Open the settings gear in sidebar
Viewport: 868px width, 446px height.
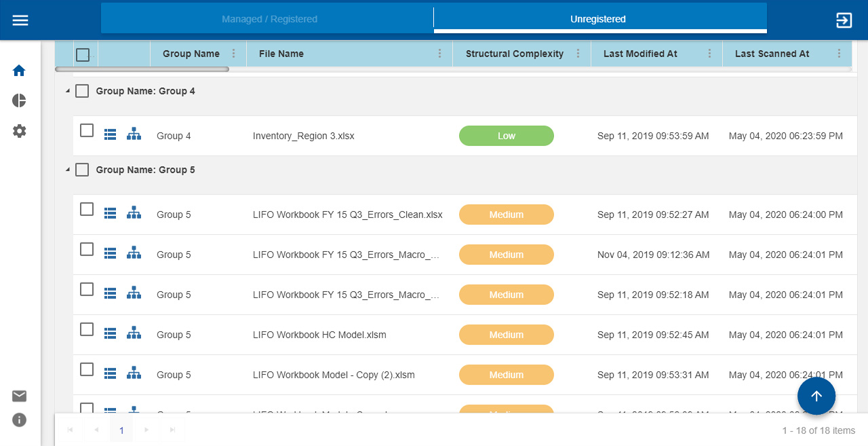click(19, 131)
